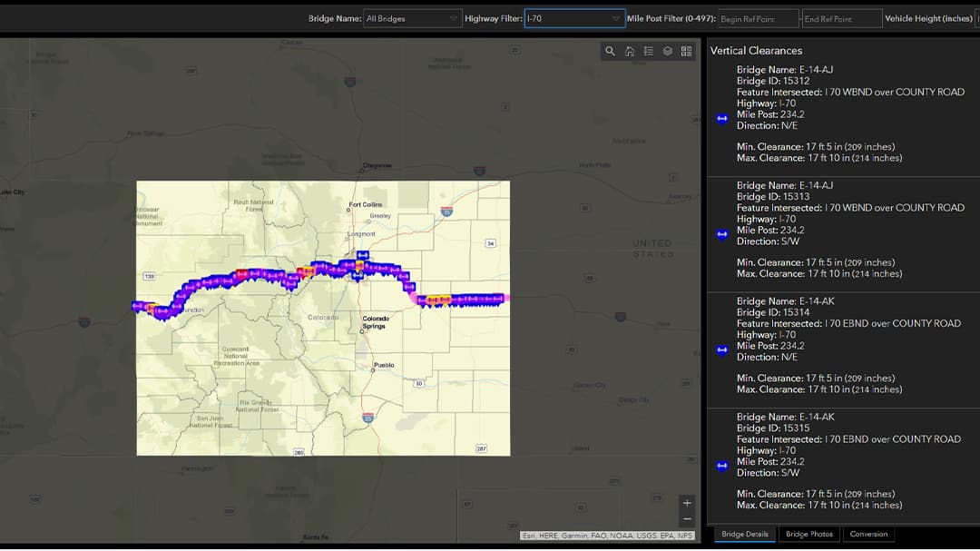980x551 pixels.
Task: Click the zoom-to icon next to Bridge ID 15314
Action: [721, 349]
